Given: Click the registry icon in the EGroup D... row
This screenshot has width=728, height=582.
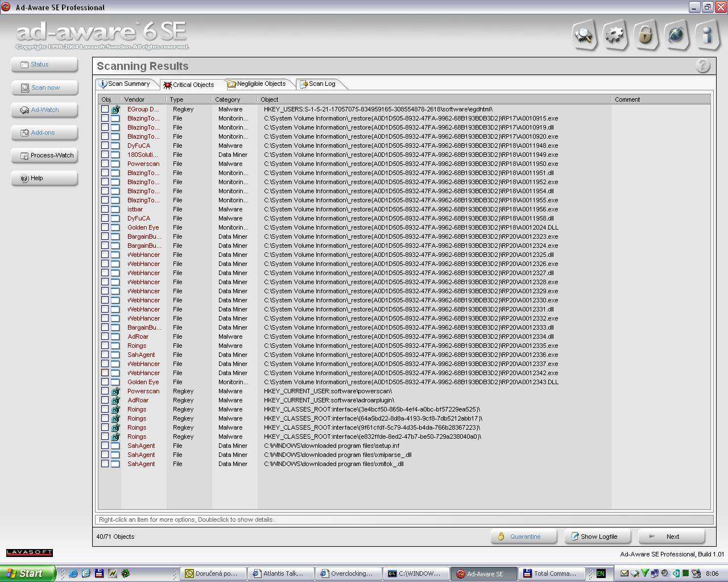Looking at the screenshot, I should (x=115, y=109).
